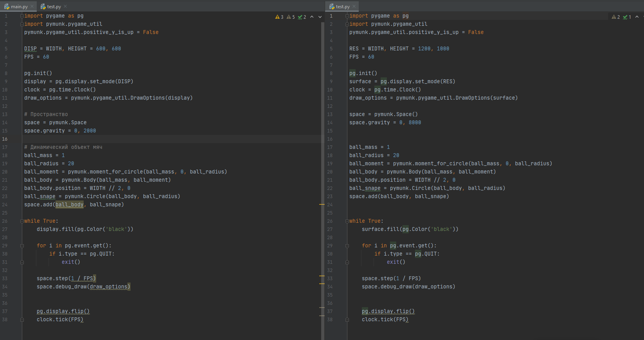Click line number 16 in left editor gutter

[5, 139]
